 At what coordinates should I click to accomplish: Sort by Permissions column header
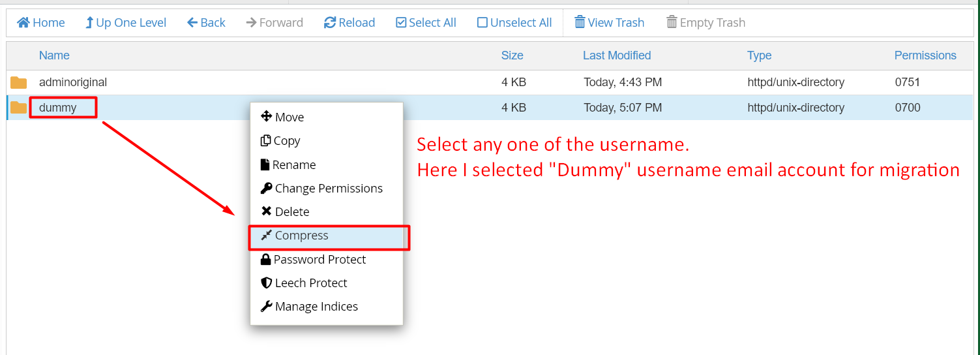[925, 55]
